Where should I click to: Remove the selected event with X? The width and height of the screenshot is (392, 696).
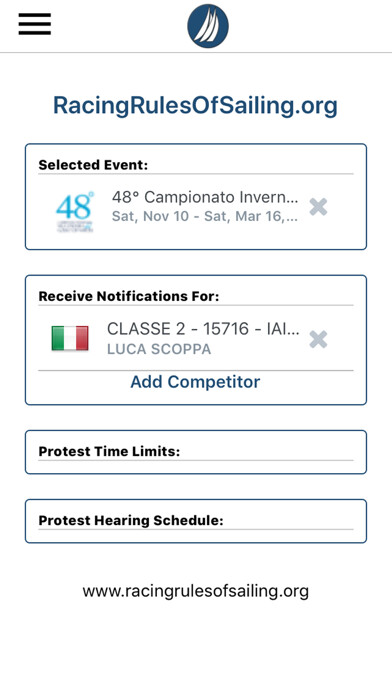click(318, 207)
